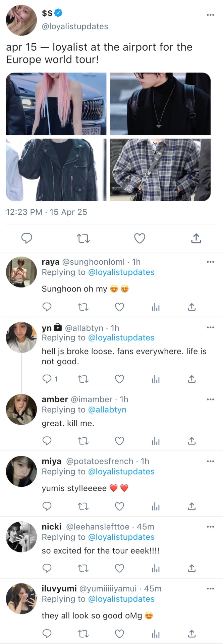This screenshot has width=223, height=644.
Task: Like the main loyalistupdates tweet
Action: click(140, 238)
